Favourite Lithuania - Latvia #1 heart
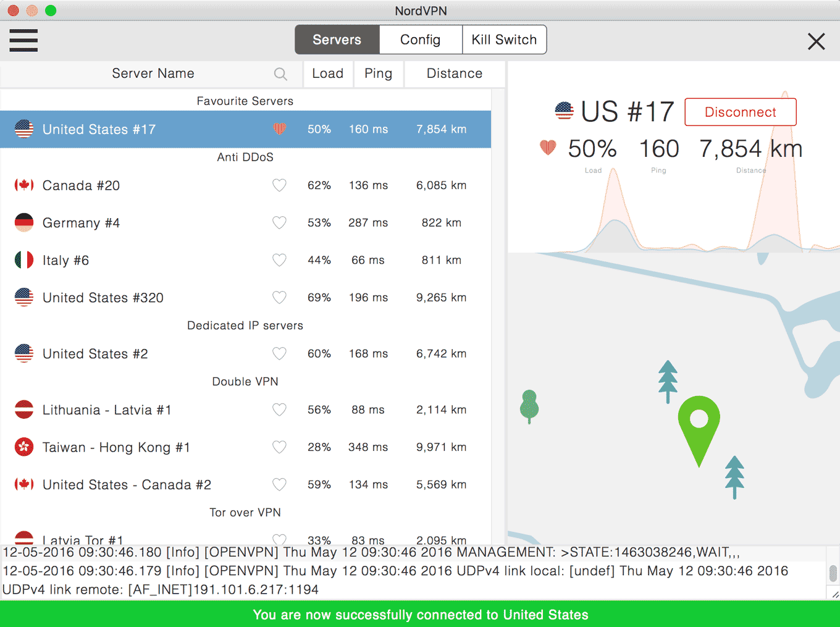 coord(280,410)
